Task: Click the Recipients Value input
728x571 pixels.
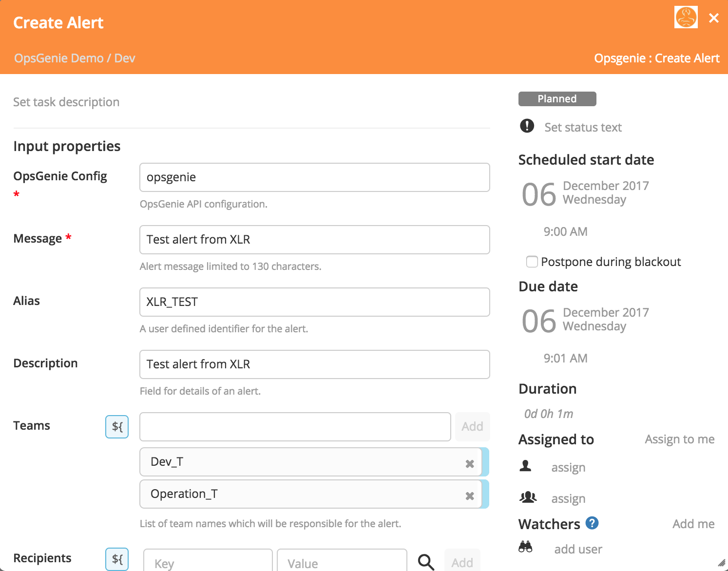Action: (342, 560)
